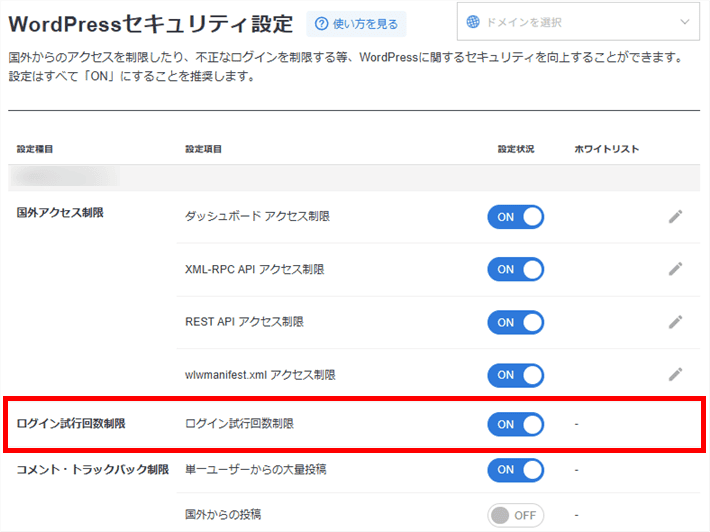
Task: Click wlwmanifest.xml アクセス制限 item text
Action: pyautogui.click(x=260, y=375)
